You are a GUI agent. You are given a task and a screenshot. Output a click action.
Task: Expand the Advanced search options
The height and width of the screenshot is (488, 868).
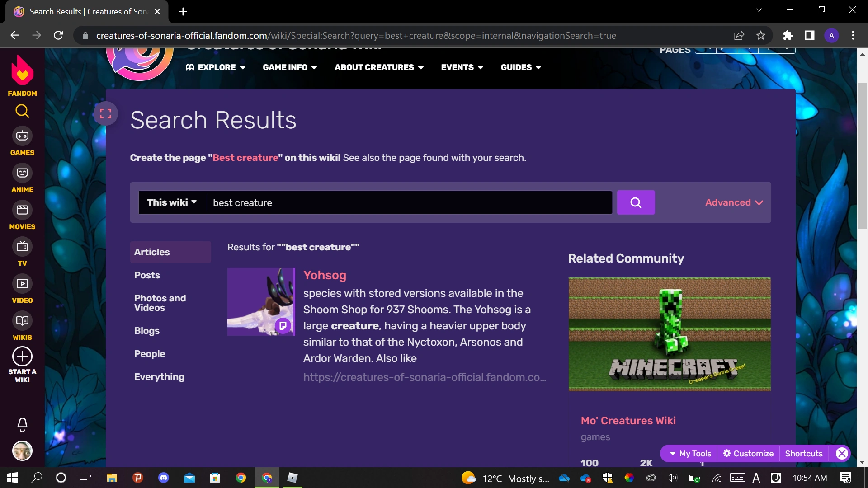tap(734, 202)
